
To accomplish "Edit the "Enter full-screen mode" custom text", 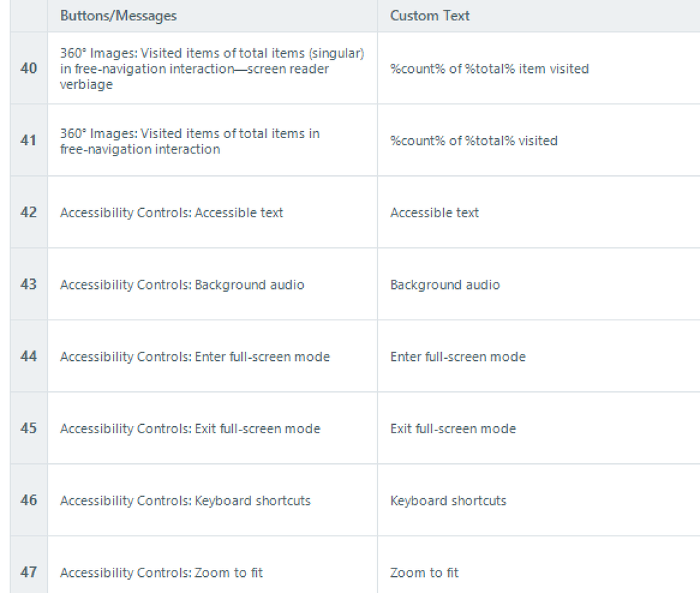I will pos(458,357).
